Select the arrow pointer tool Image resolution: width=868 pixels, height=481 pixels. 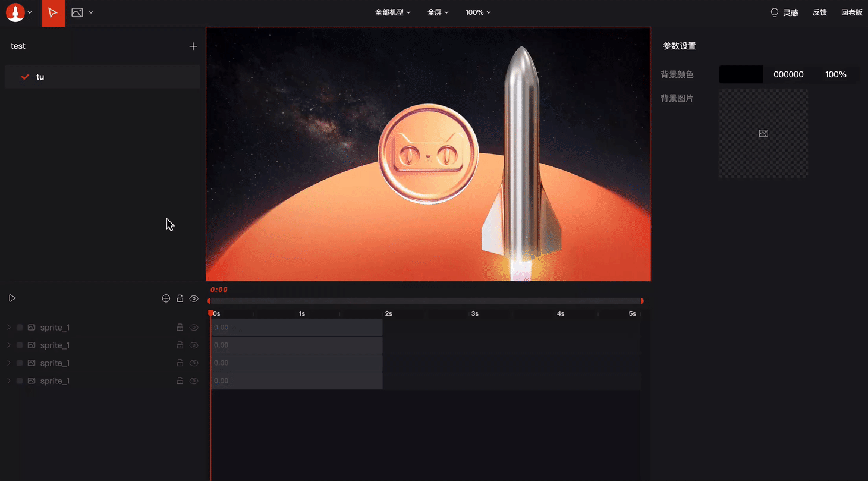coord(53,12)
